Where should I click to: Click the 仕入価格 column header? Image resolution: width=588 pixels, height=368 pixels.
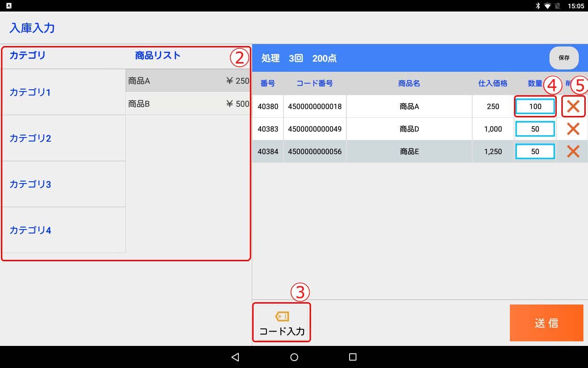[493, 83]
